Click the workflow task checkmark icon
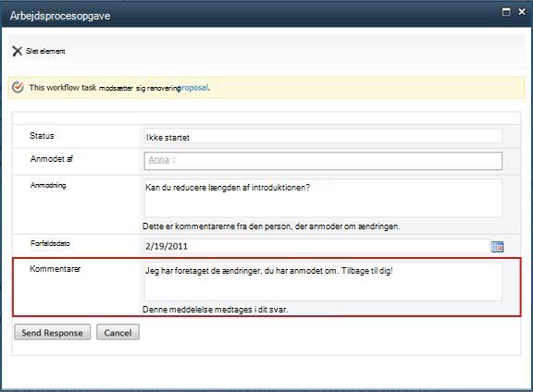Viewport: 533px width, 392px height. 18,87
